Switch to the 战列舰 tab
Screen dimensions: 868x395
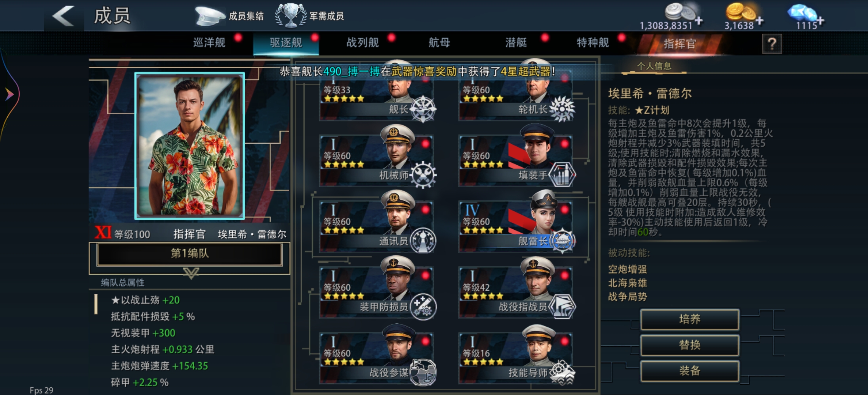click(363, 43)
